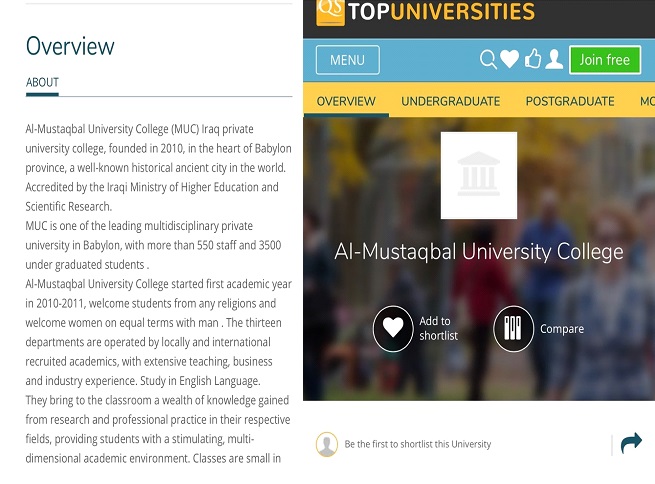Click the Overview heading
Screen dimensions: 655x484
[x=70, y=46]
